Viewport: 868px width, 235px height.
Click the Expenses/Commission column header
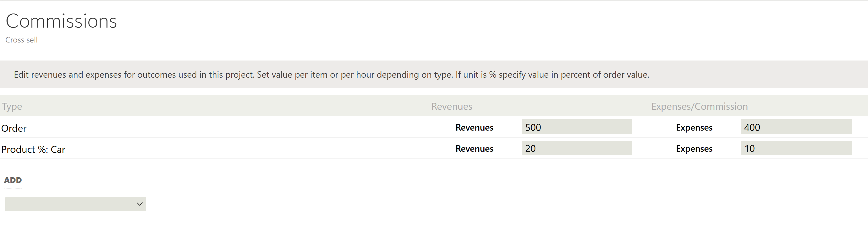[x=699, y=106]
